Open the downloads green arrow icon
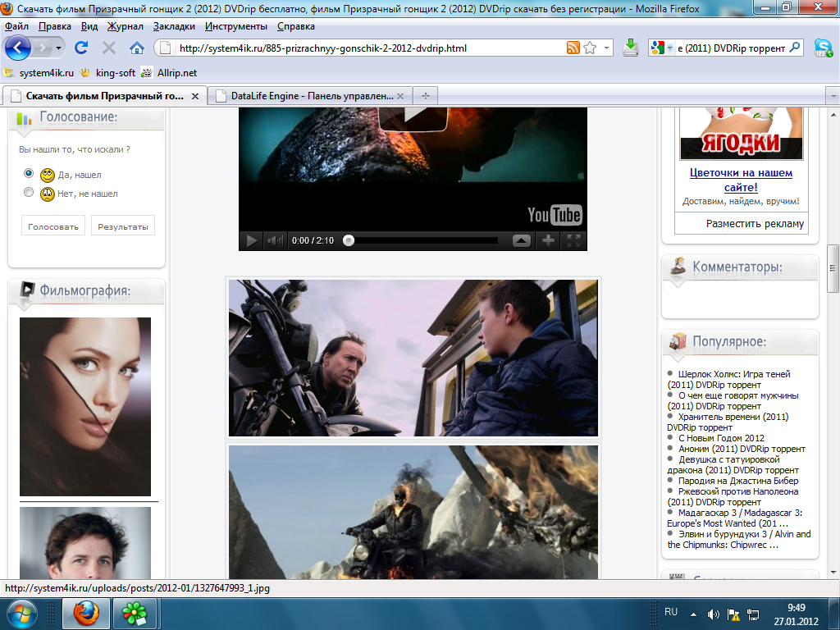This screenshot has width=840, height=630. tap(631, 48)
